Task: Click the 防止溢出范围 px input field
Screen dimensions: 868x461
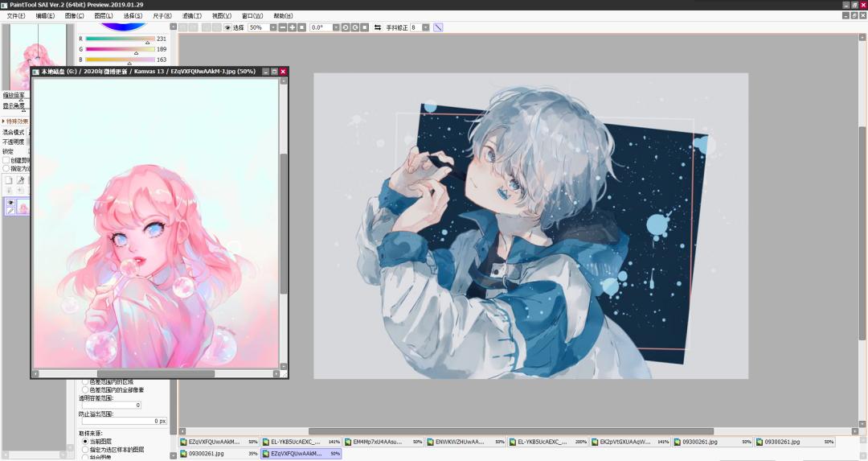Action: (125, 421)
